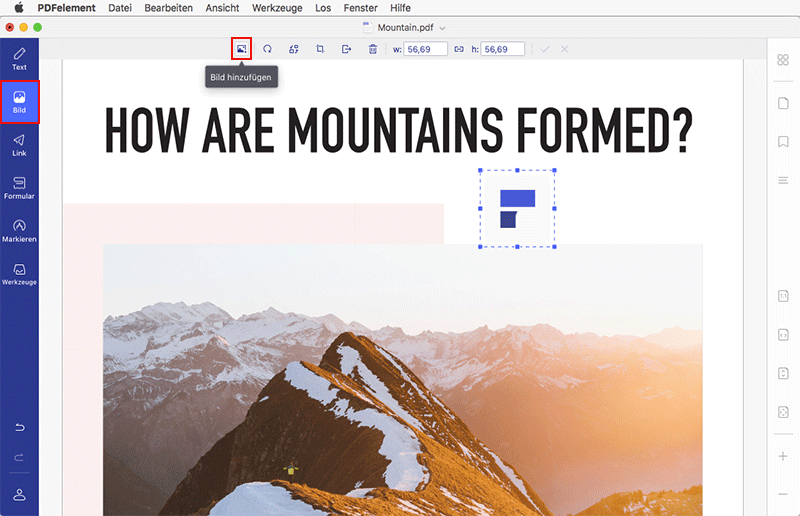Set actual size 1:1 view
The image size is (800, 516).
783,296
